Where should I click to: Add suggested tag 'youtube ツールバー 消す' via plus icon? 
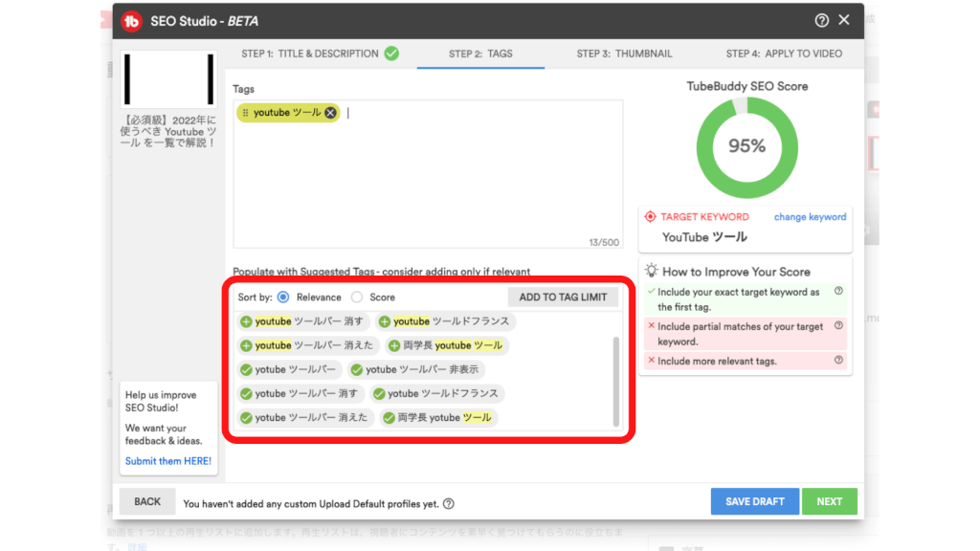247,321
